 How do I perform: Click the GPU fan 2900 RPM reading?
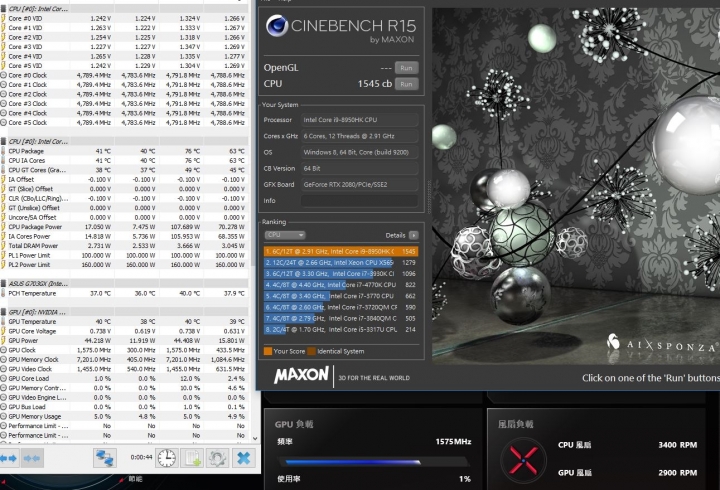point(678,473)
